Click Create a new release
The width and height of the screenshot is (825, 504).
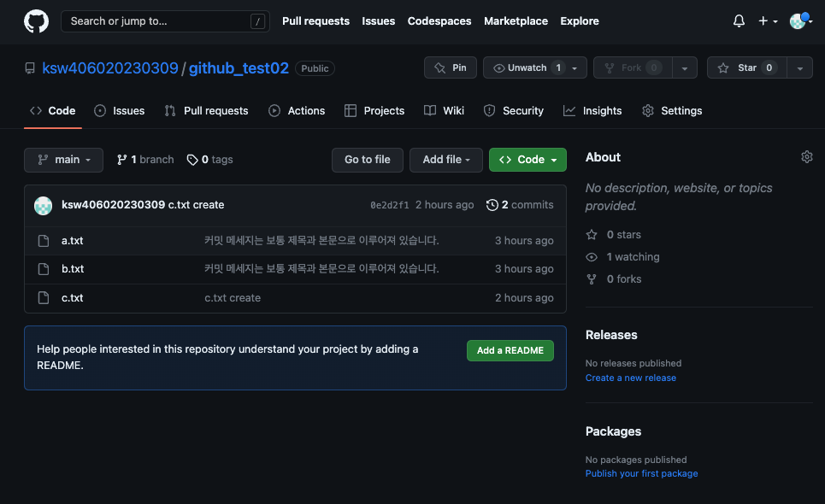(631, 378)
